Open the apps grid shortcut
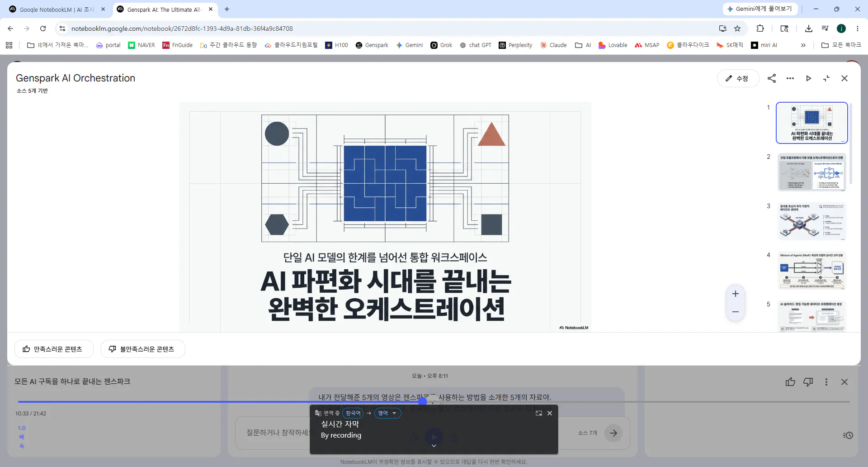The width and height of the screenshot is (868, 467). 9,45
